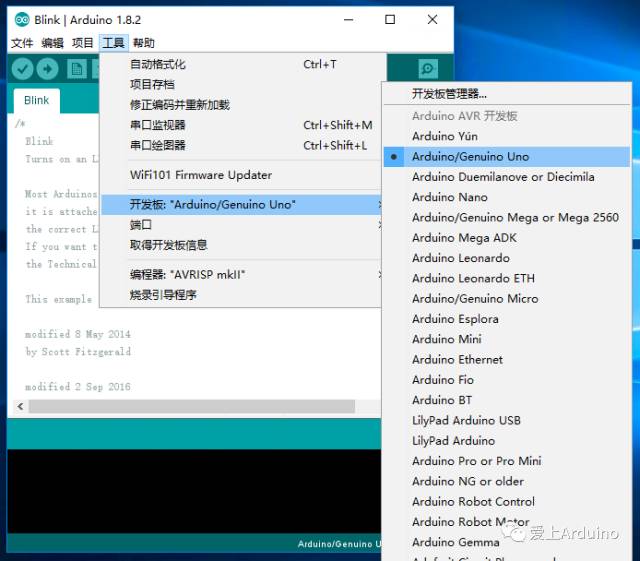Select the plain LilyPad Arduino board

point(507,441)
